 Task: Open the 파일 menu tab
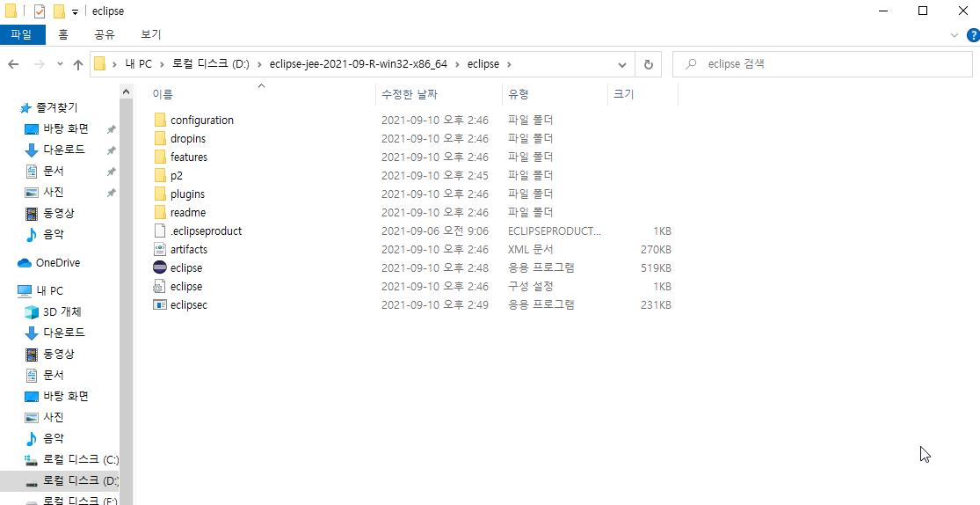[x=22, y=35]
